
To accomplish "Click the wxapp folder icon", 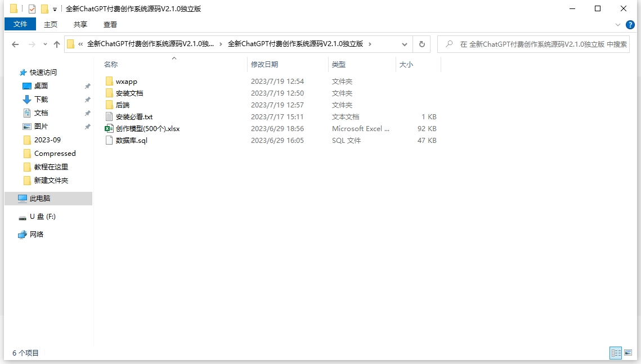I will point(109,82).
